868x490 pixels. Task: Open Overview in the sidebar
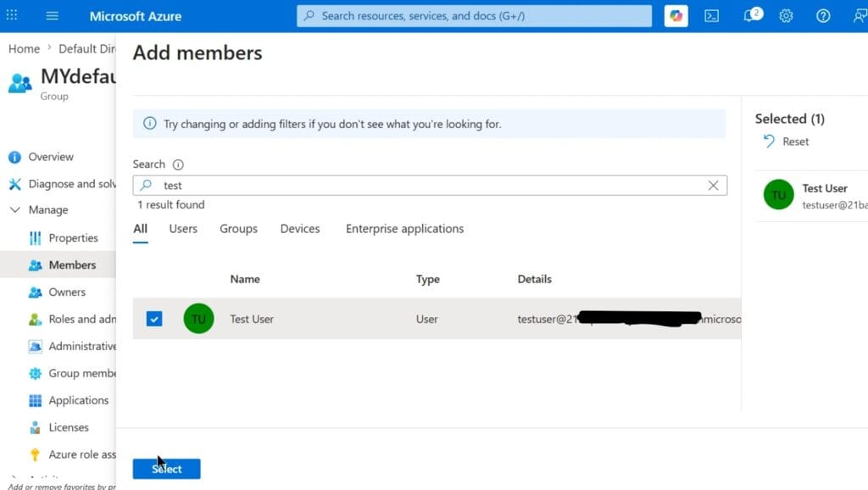(x=51, y=157)
